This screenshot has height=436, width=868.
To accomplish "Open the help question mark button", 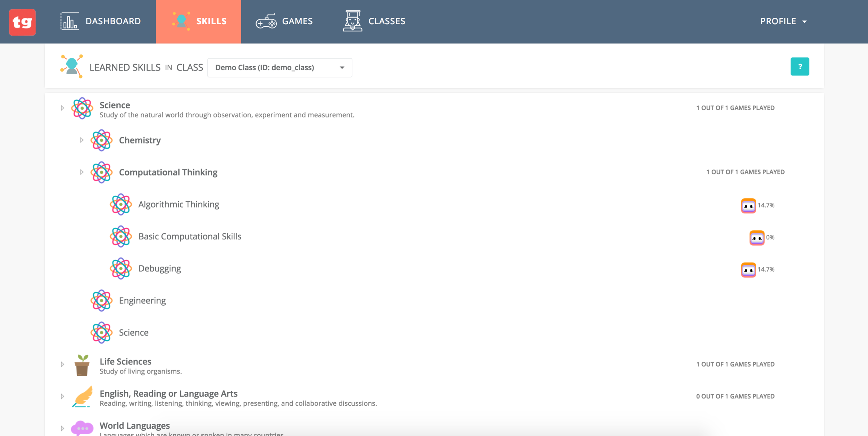I will tap(800, 66).
